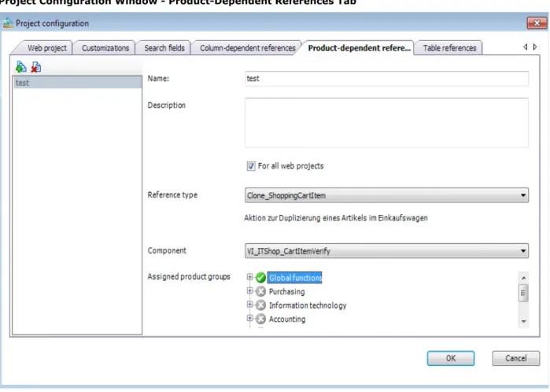Toggle gray X status on Accounting
The width and height of the screenshot is (550, 392).
(x=260, y=319)
